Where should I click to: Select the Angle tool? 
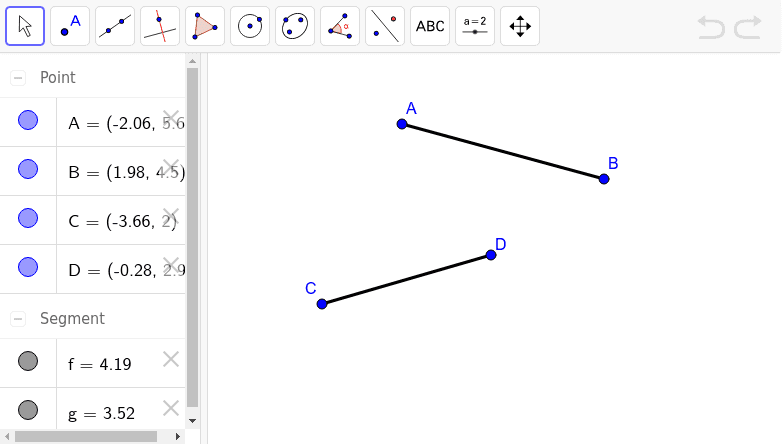[340, 26]
